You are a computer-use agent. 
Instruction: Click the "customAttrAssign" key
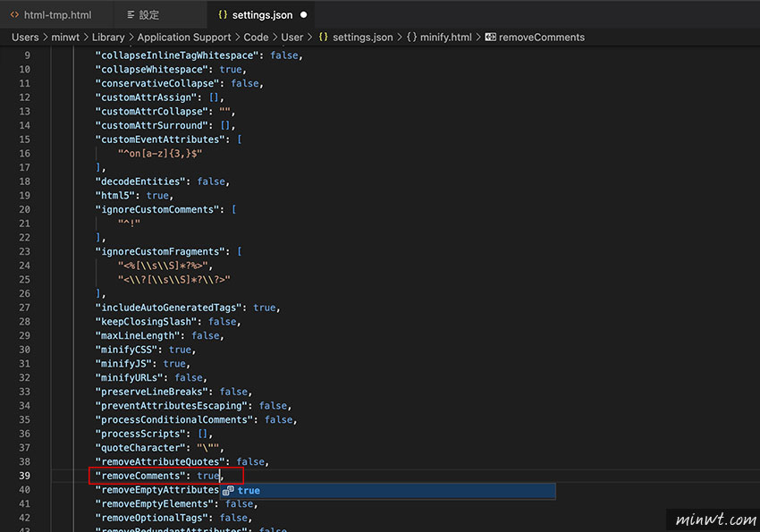tap(146, 97)
